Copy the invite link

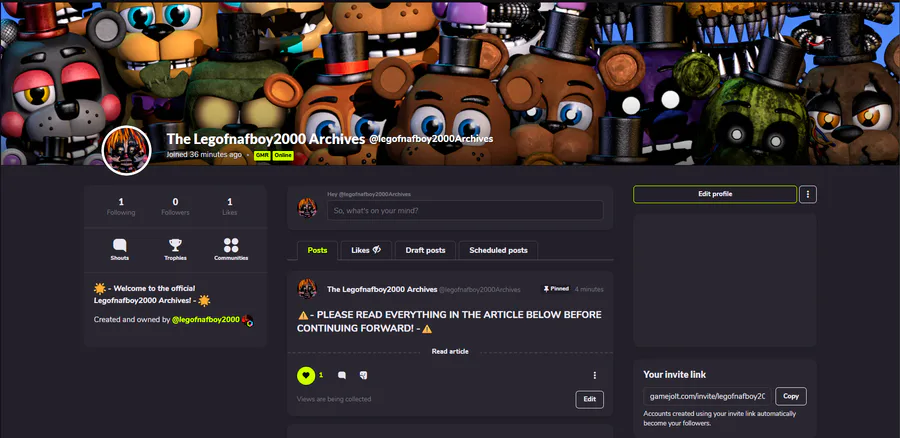pos(791,396)
